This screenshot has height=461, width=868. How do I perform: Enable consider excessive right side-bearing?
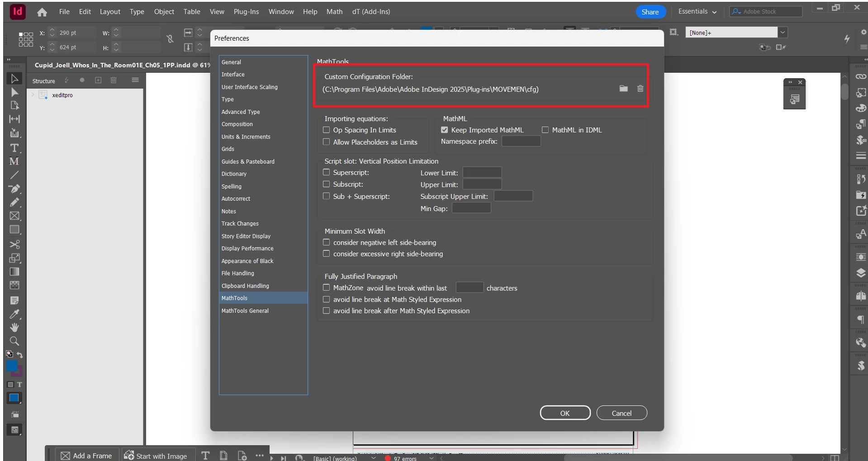click(x=326, y=254)
